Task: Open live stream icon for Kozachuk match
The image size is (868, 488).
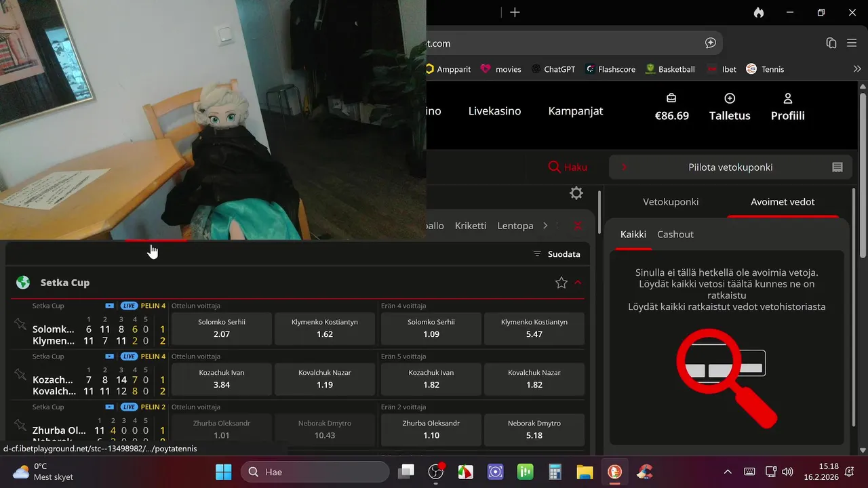Action: pyautogui.click(x=110, y=357)
